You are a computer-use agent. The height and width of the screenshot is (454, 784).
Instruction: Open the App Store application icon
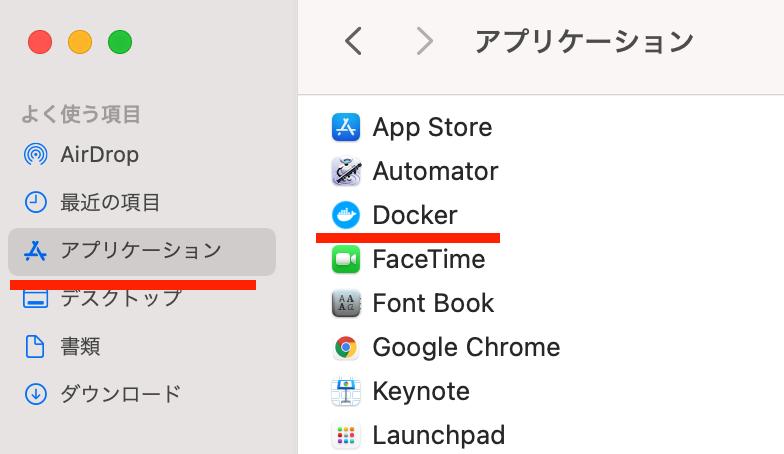[x=346, y=127]
